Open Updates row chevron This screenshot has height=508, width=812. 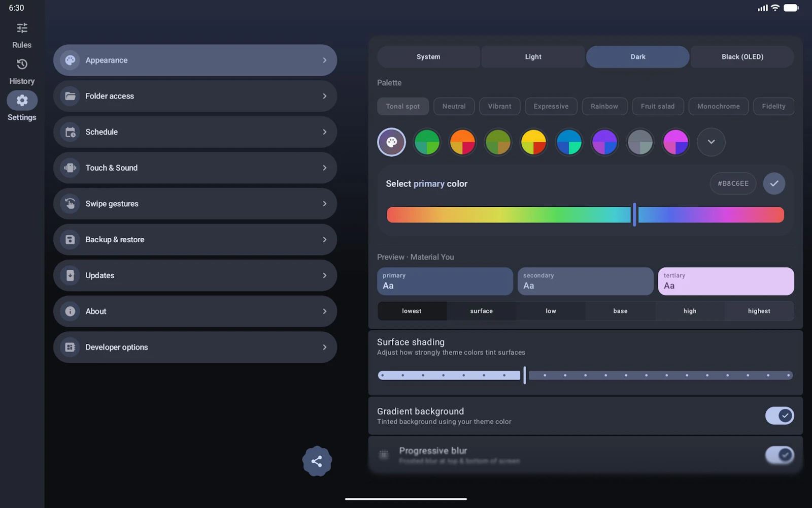(325, 275)
